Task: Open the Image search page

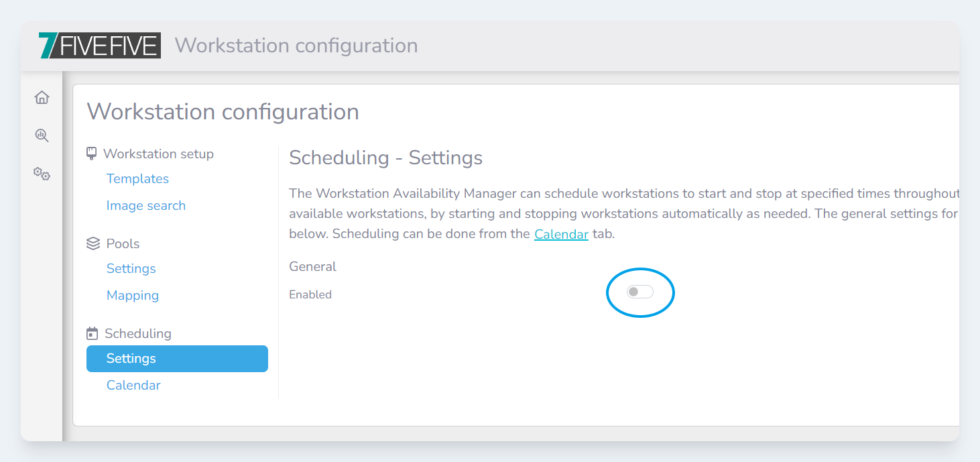Action: (145, 205)
